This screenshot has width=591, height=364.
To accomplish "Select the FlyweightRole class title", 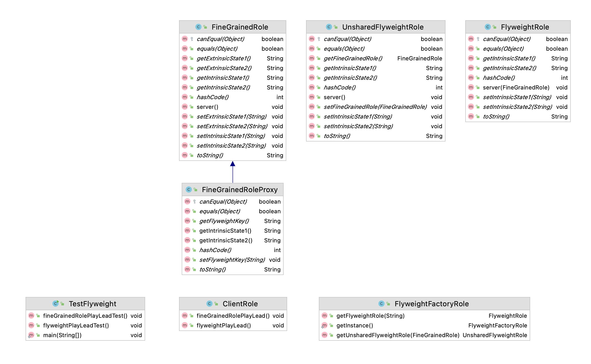I will 525,27.
